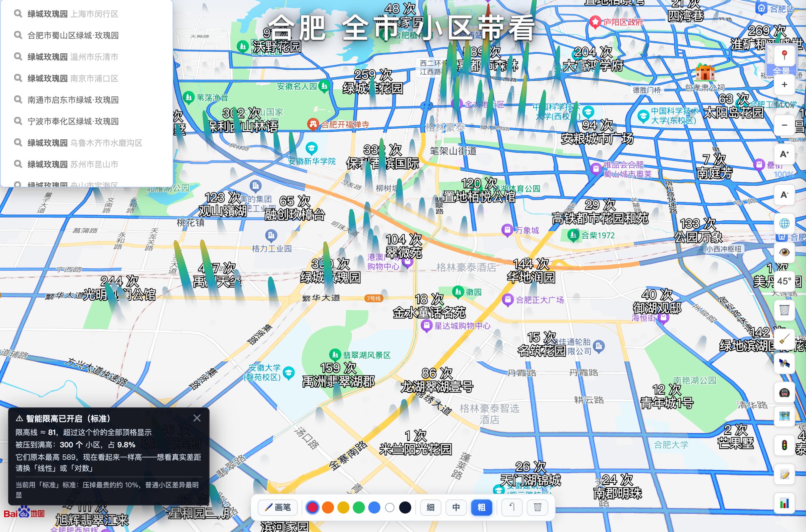Click the 徽园 park marker
Screen dimensions: 806x532
458,292
